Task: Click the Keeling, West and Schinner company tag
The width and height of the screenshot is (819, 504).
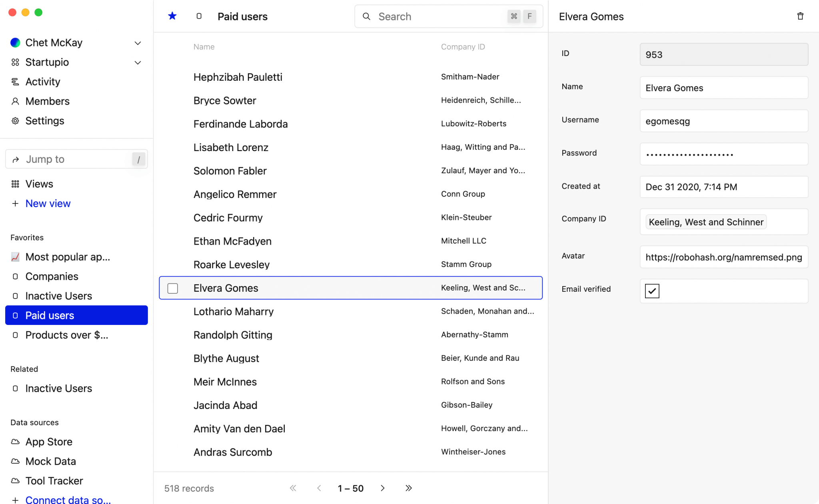Action: pyautogui.click(x=705, y=222)
